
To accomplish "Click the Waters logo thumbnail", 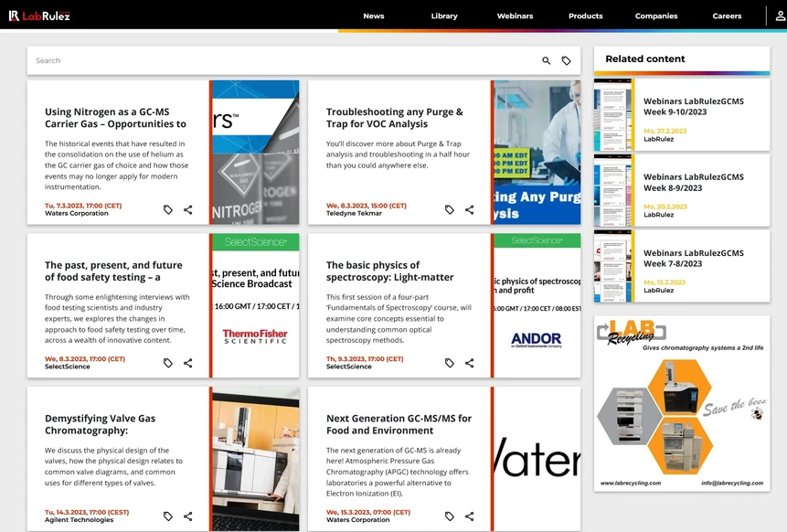I will pos(537,458).
